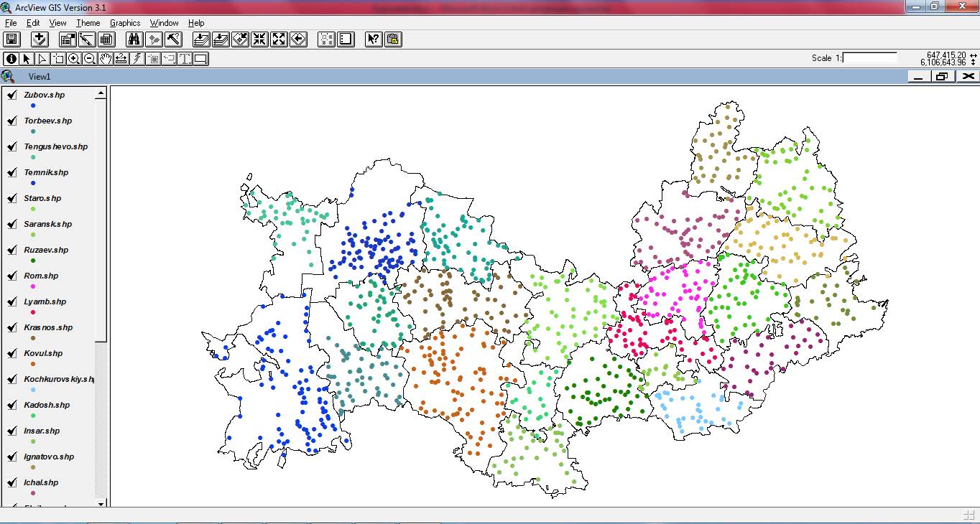
Task: Click the Add Theme button
Action: [x=40, y=39]
